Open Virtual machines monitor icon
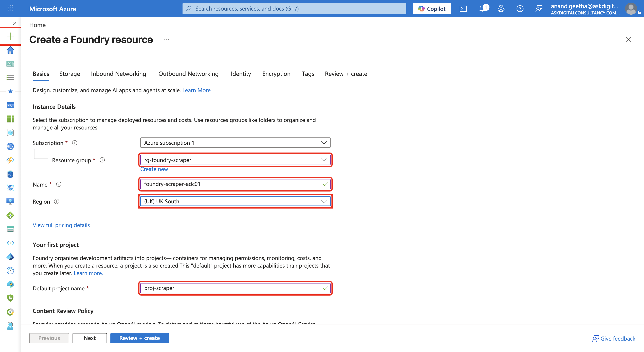The height and width of the screenshot is (352, 644). tap(10, 202)
